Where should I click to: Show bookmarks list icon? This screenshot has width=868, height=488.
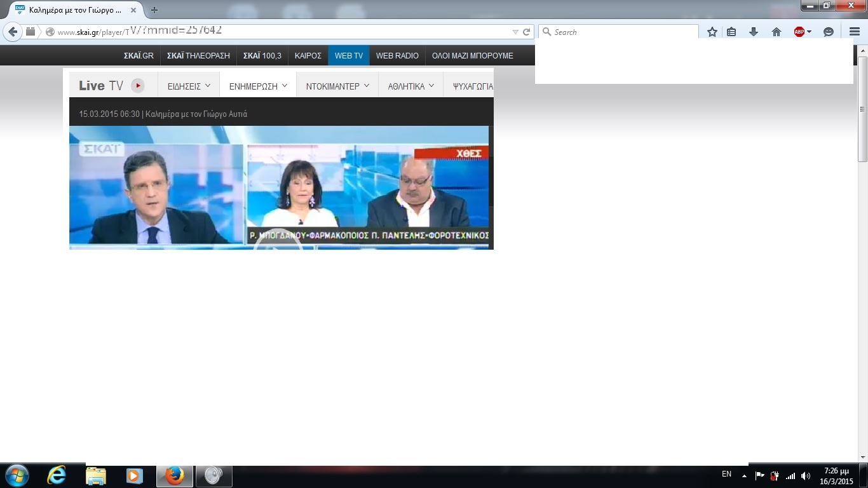[x=731, y=32]
